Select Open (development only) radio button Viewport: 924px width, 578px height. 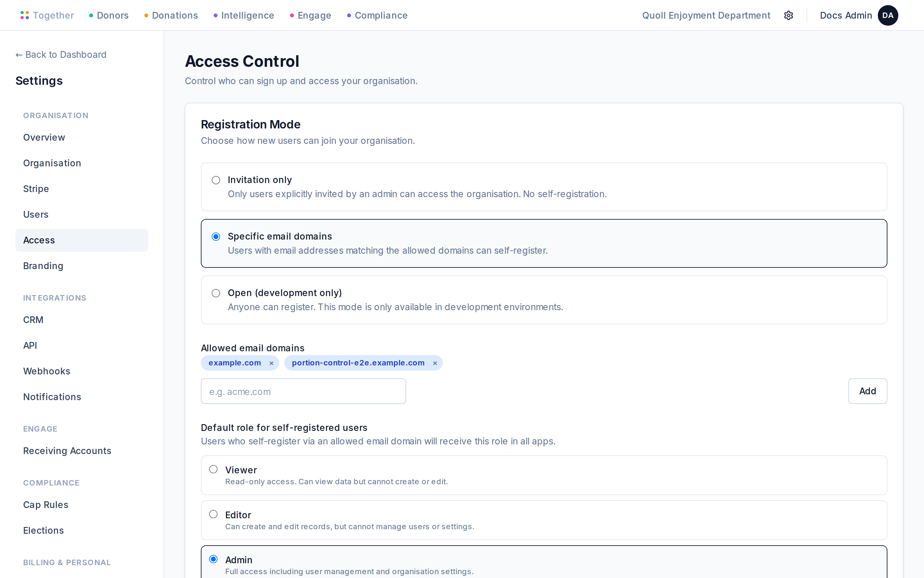tap(216, 293)
